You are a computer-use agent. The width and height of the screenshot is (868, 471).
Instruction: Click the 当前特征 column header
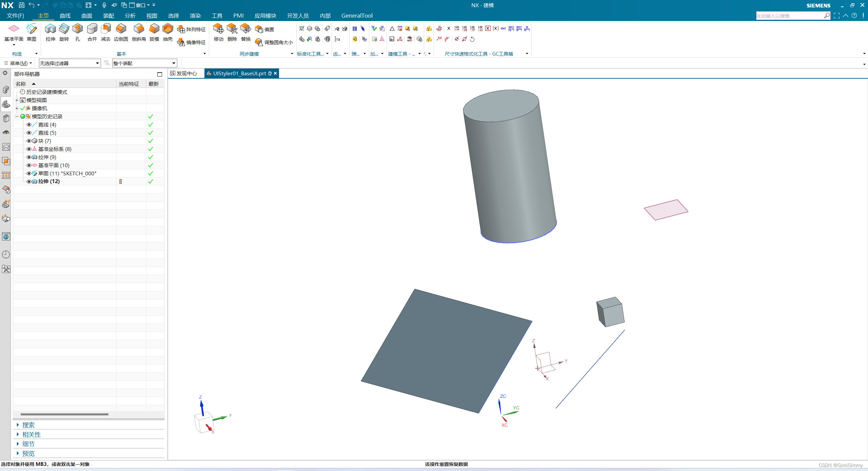click(x=131, y=84)
